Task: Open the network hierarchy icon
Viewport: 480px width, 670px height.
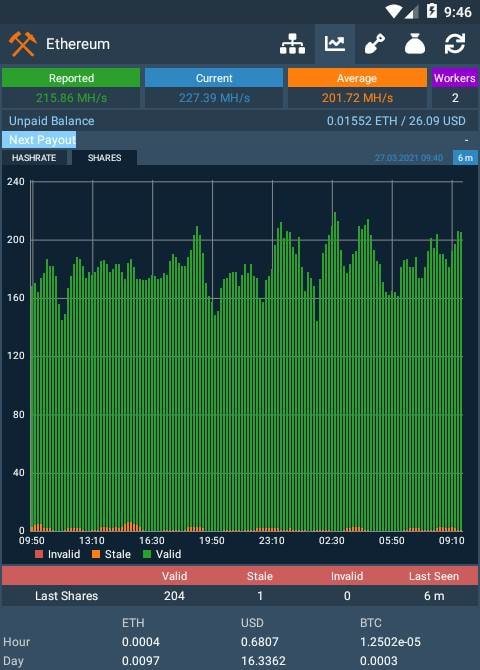Action: 292,44
